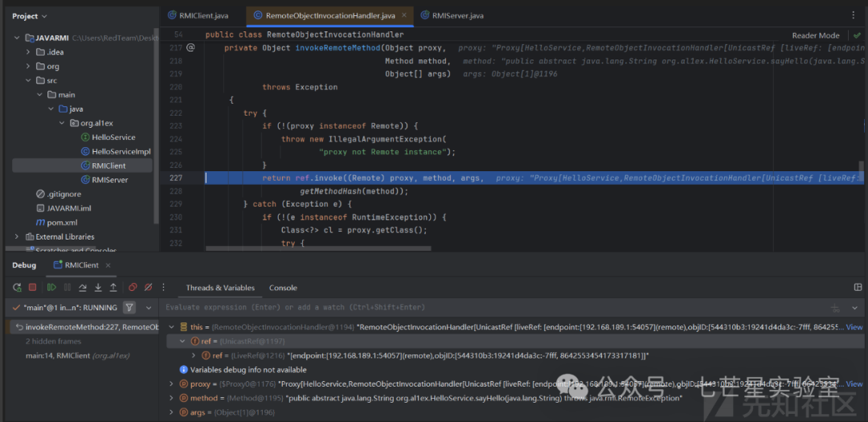
Task: Open JAVARMI.iml file
Action: click(62, 208)
